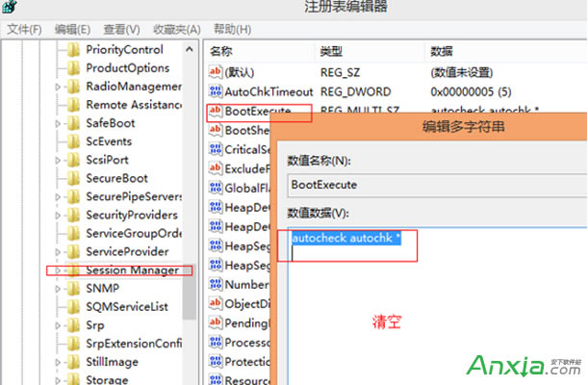The image size is (588, 385).
Task: Expand the RadioManagement tree node
Action: click(x=58, y=87)
